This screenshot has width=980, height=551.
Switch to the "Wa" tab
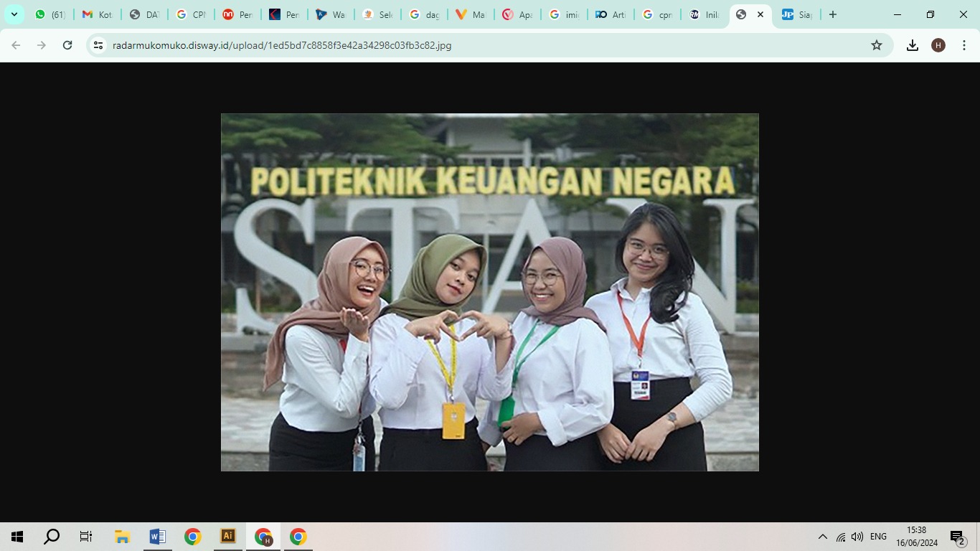(331, 14)
